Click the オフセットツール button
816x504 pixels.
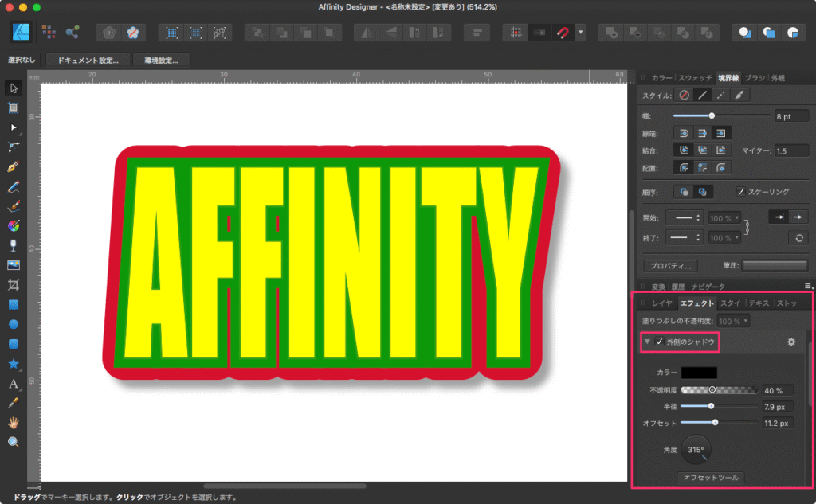[x=710, y=478]
